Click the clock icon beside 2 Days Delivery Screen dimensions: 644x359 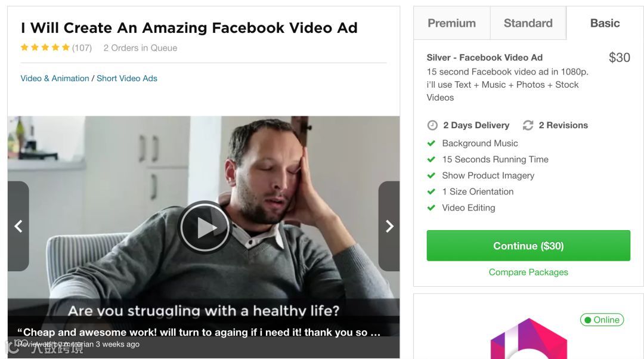(x=432, y=125)
